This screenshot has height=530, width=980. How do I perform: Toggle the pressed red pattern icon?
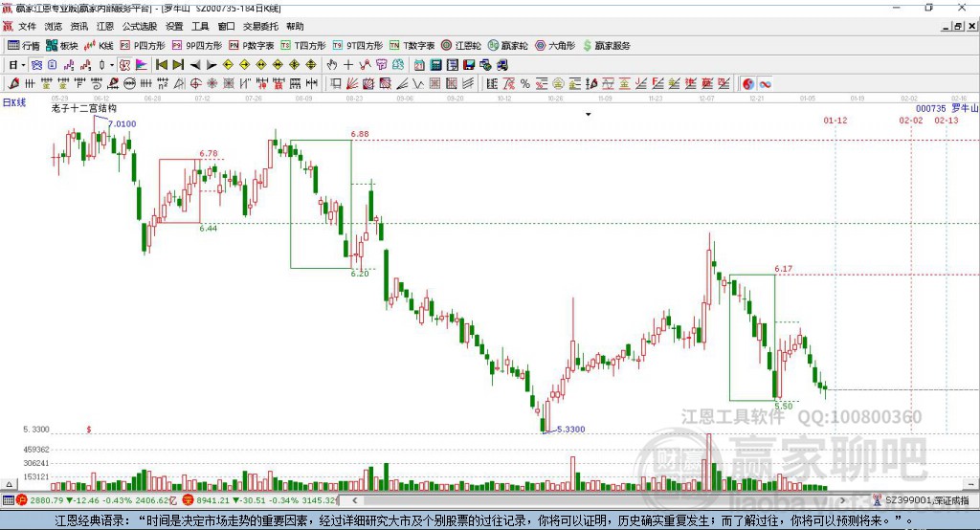click(x=125, y=65)
